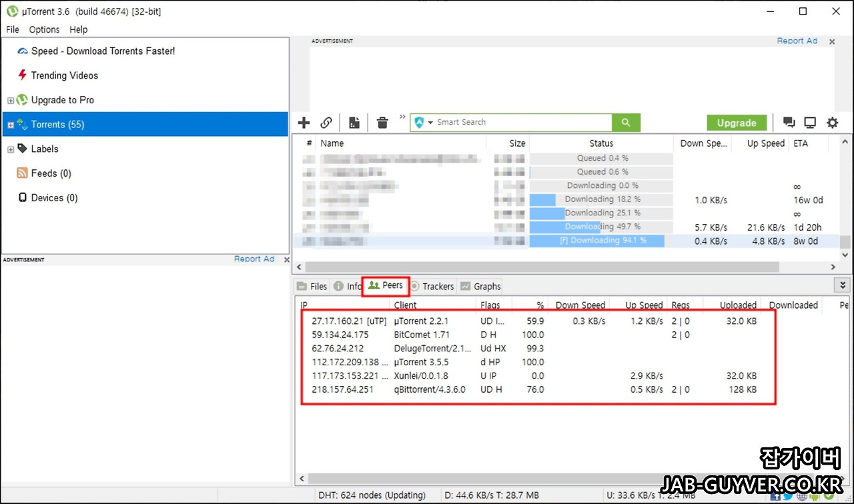The width and height of the screenshot is (854, 504).
Task: Close the top advertisement banner
Action: point(832,41)
